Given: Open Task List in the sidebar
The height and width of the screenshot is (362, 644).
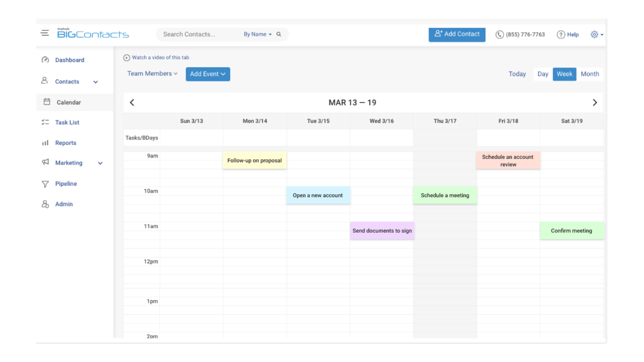Looking at the screenshot, I should click(67, 122).
